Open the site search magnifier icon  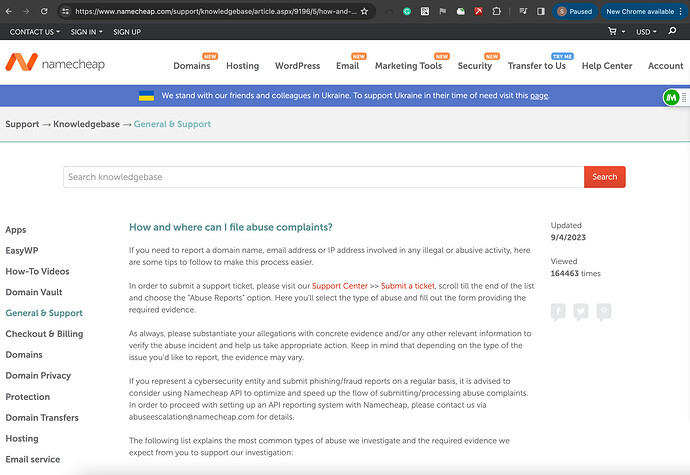(x=672, y=31)
